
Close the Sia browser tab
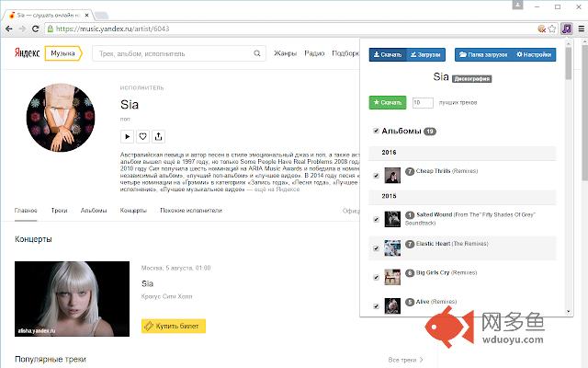coord(87,15)
